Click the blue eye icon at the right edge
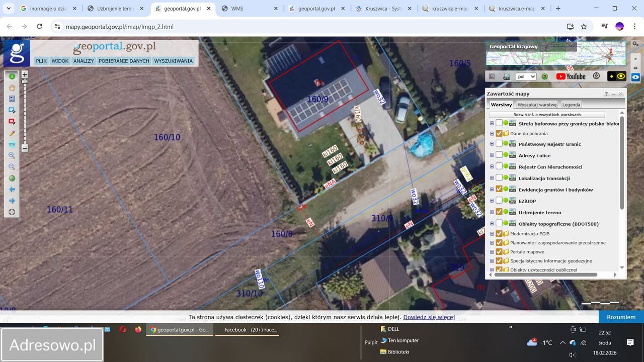The width and height of the screenshot is (644, 362). 635,77
